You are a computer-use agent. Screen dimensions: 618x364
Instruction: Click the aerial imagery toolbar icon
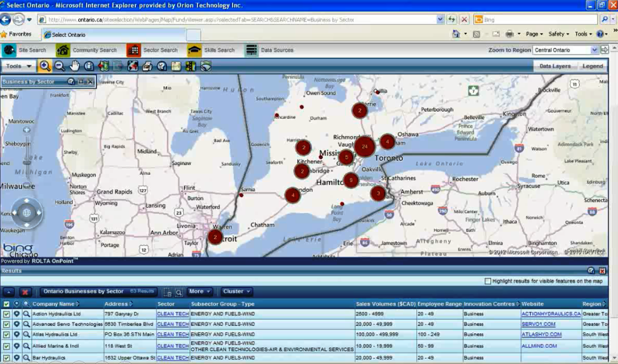pos(206,66)
